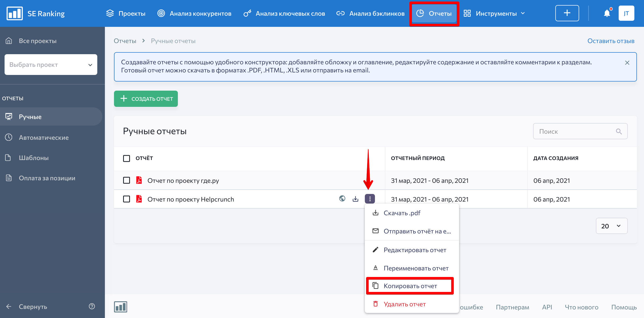
Task: Choose Редактировать отчет from menu
Action: 412,250
